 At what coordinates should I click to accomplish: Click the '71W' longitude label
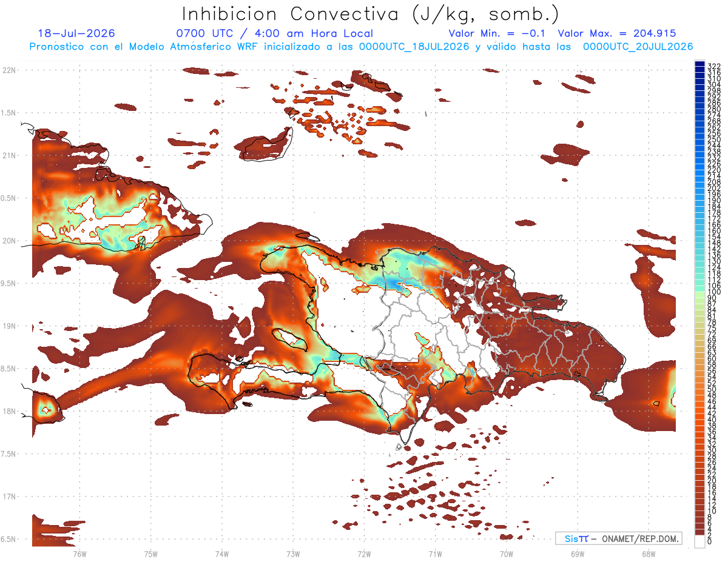(435, 554)
